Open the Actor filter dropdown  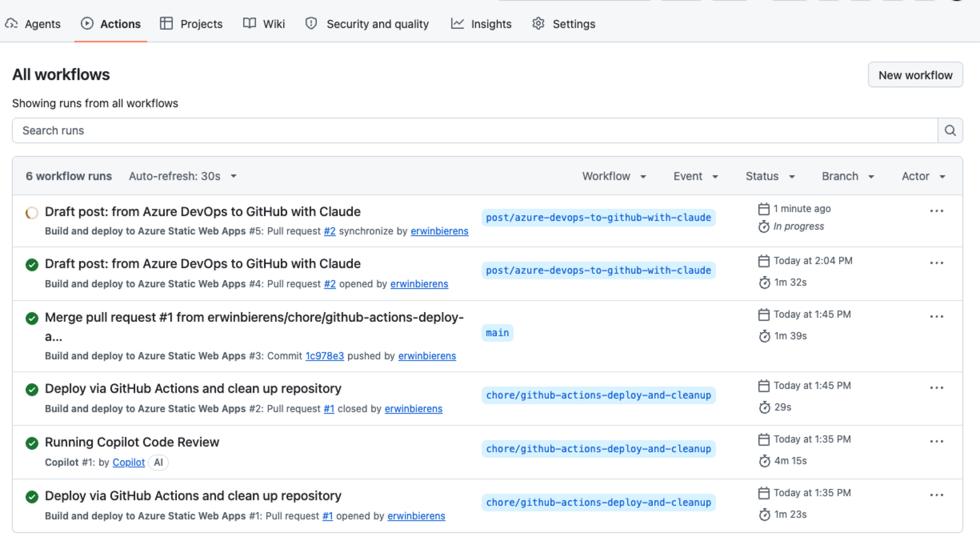click(x=924, y=176)
